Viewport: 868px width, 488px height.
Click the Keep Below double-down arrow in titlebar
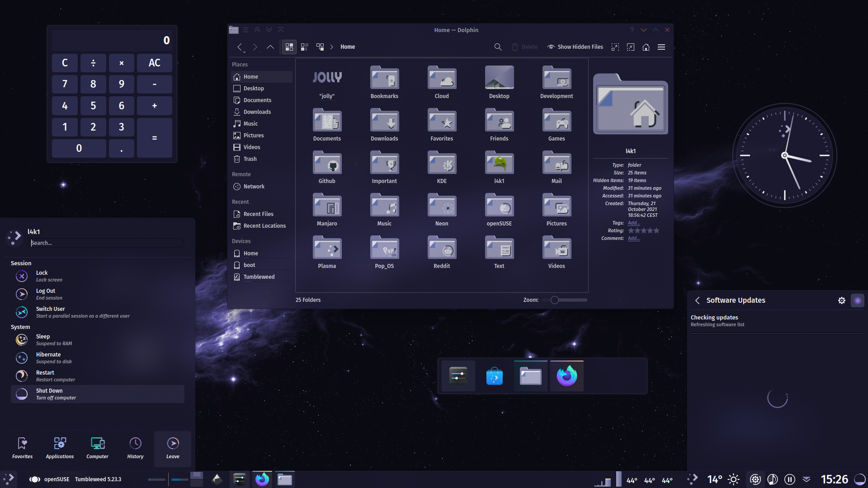(x=269, y=30)
